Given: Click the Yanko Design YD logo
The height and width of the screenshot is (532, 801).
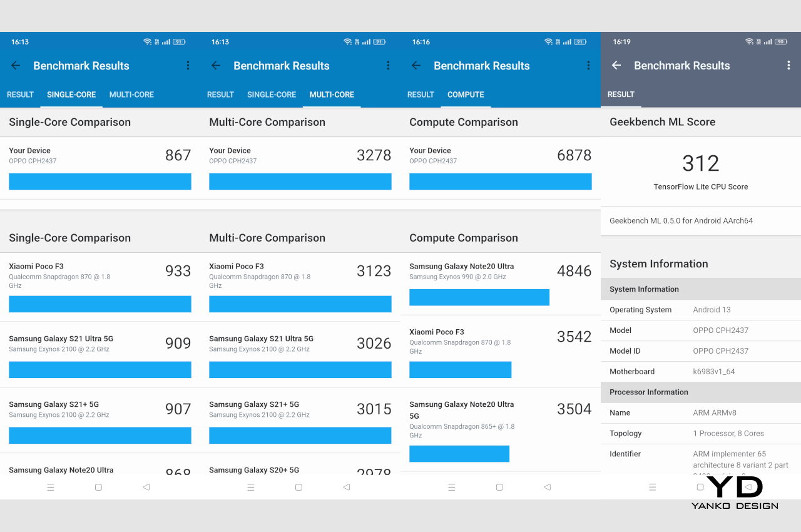Looking at the screenshot, I should pyautogui.click(x=735, y=492).
